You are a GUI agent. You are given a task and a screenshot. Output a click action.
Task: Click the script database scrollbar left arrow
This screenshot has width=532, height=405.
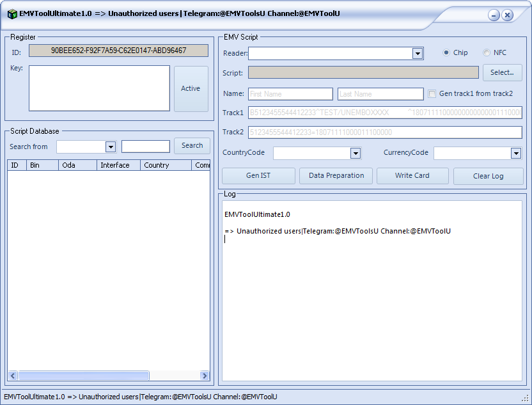click(x=13, y=376)
